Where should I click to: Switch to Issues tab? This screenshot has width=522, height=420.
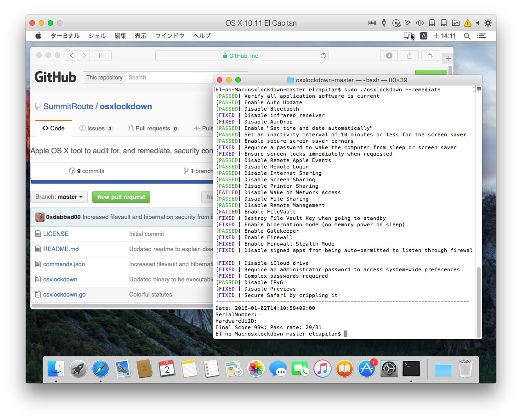tap(96, 129)
